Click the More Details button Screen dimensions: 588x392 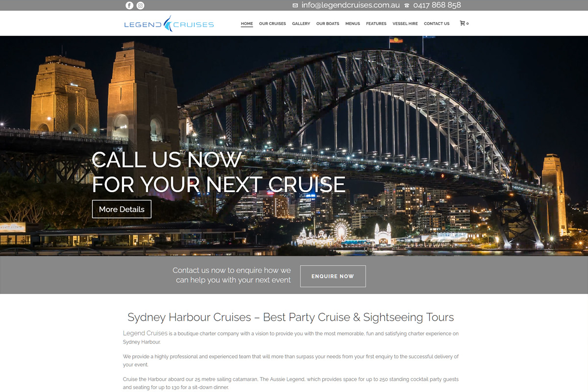(122, 209)
